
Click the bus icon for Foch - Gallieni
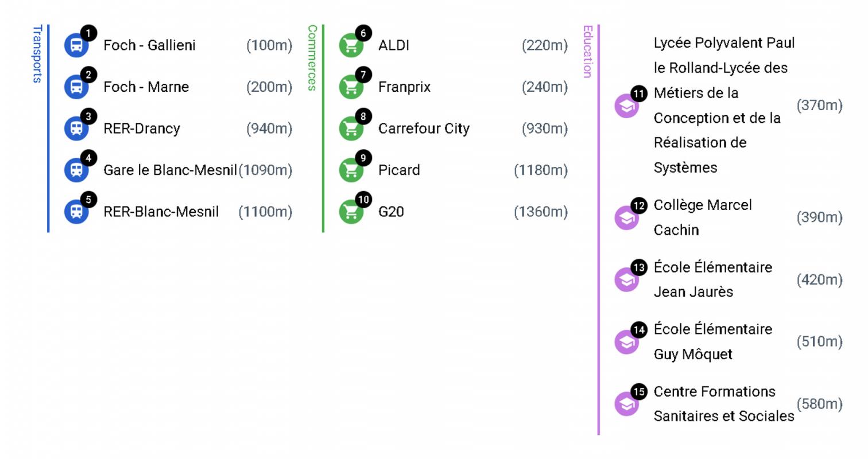point(76,46)
